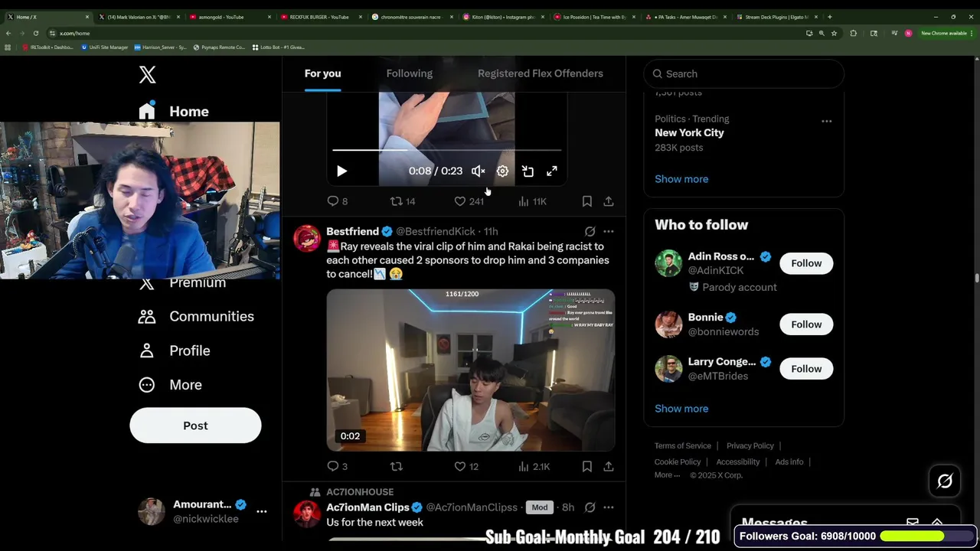Play the Bestfriend post video thumbnail
980x551 pixels.
(x=471, y=370)
